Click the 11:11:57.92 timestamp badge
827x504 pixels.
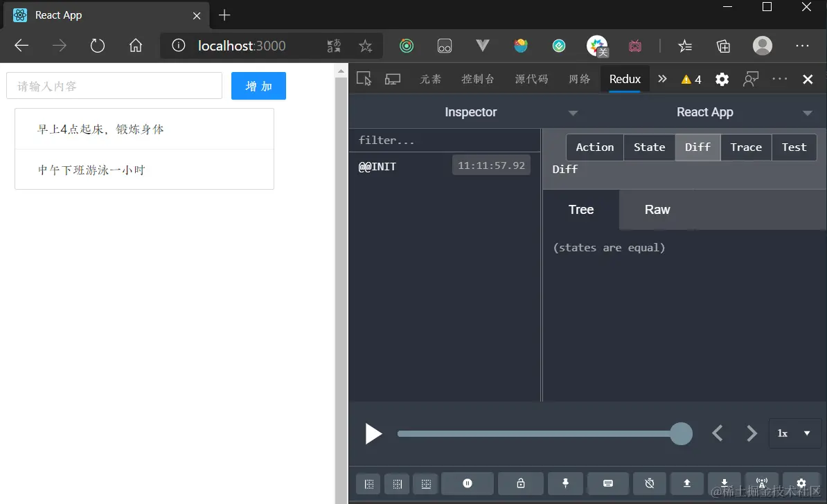coord(491,165)
